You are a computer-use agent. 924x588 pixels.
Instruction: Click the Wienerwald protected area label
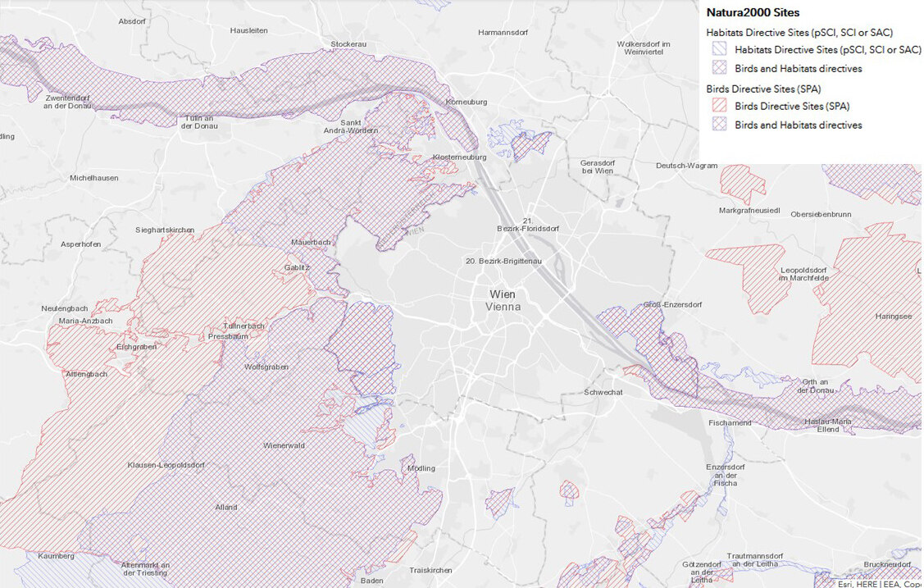coord(284,445)
